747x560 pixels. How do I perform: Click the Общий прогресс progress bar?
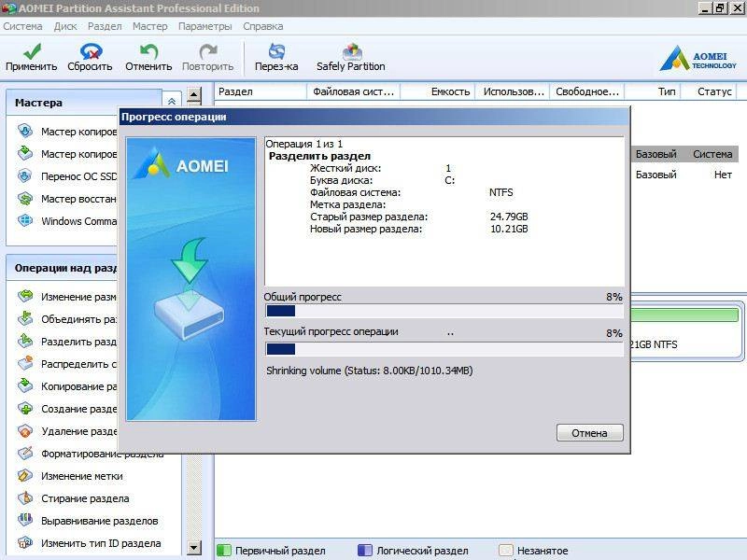[x=444, y=311]
